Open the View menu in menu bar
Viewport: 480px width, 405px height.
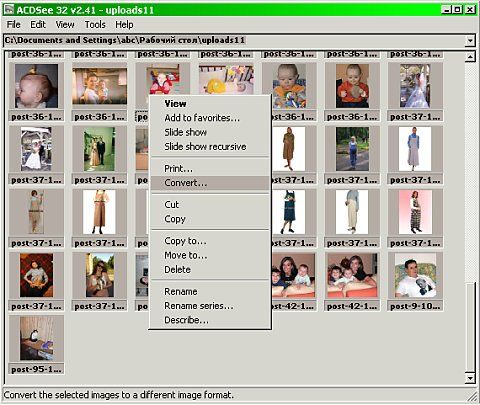coord(65,25)
